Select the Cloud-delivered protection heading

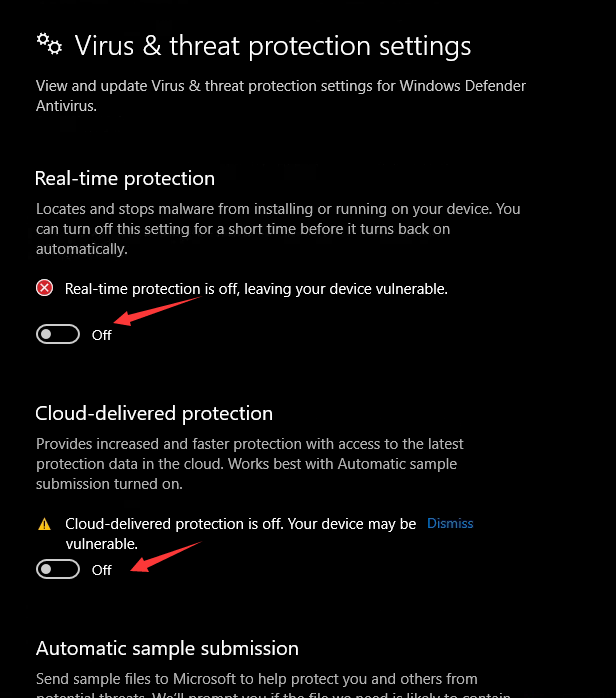[154, 413]
